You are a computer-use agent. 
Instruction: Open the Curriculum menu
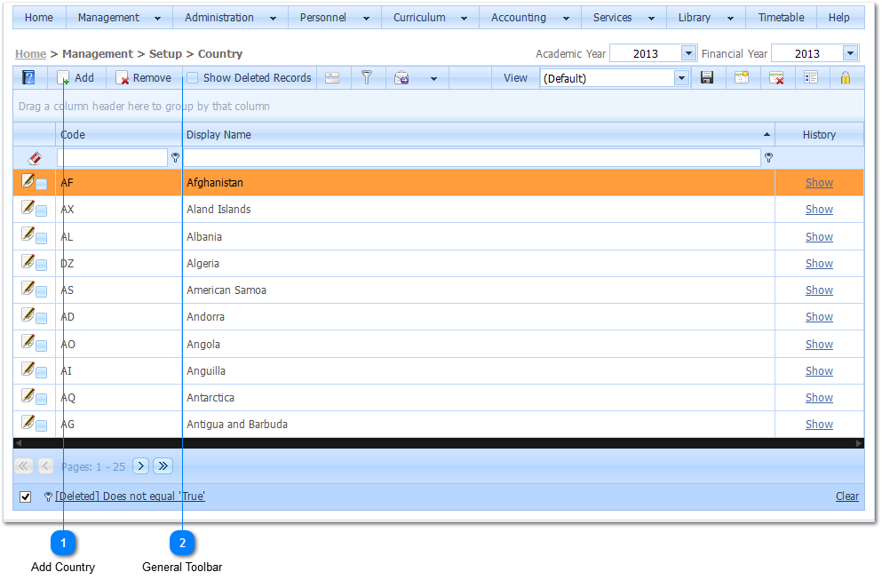pos(430,18)
